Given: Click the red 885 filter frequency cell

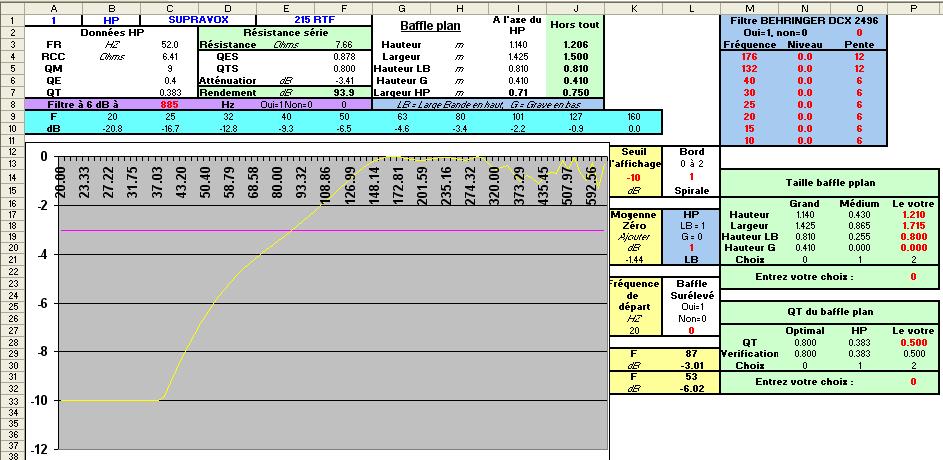Looking at the screenshot, I should (x=169, y=104).
